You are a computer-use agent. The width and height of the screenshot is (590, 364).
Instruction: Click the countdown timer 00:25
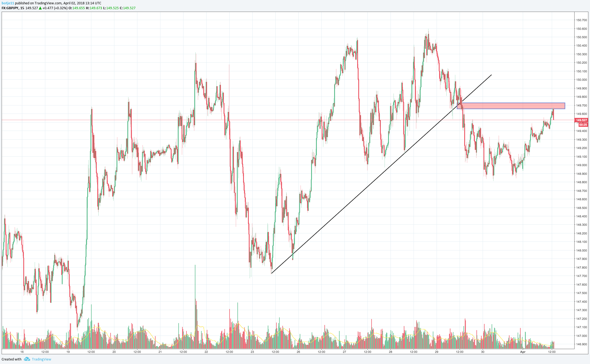pos(583,125)
